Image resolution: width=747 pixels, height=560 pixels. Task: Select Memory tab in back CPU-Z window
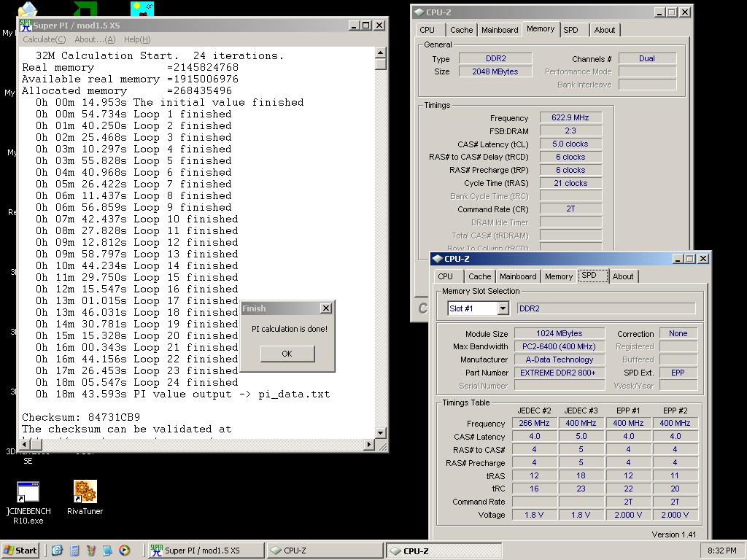pyautogui.click(x=541, y=29)
